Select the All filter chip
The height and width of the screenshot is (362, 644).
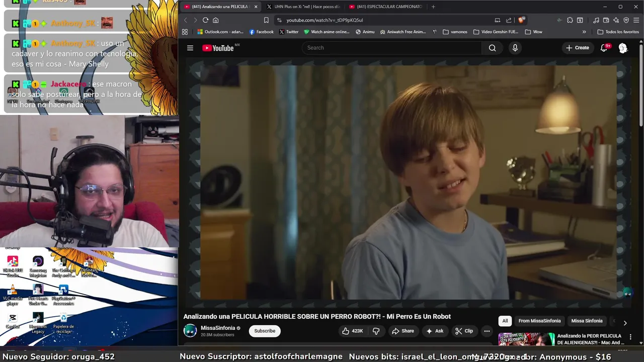point(505,321)
